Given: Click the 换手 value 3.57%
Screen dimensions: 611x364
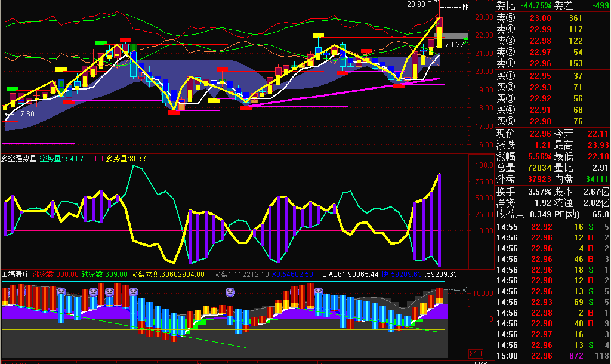Looking at the screenshot, I should pyautogui.click(x=539, y=192).
